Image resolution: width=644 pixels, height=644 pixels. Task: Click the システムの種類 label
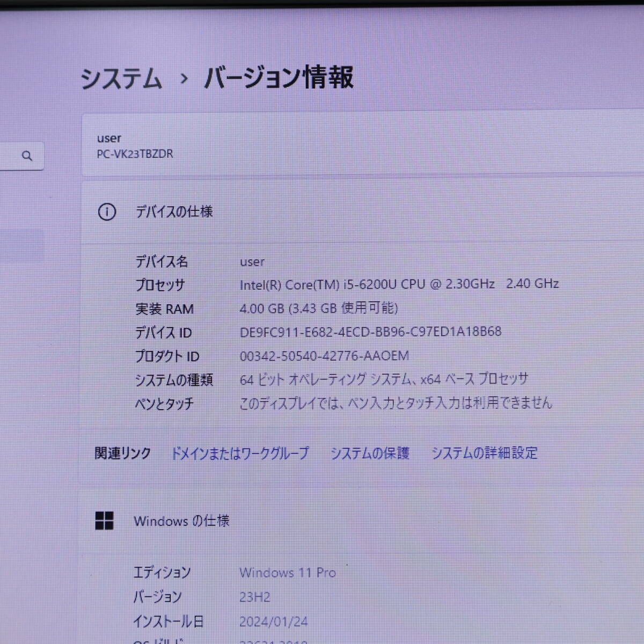click(x=174, y=380)
